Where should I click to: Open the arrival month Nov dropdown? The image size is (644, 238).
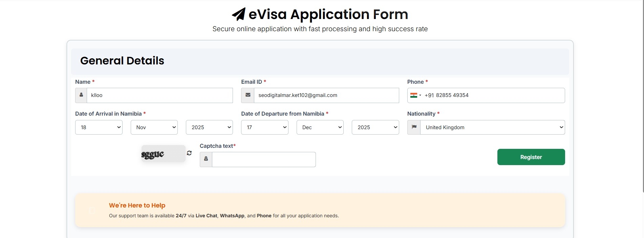click(154, 127)
